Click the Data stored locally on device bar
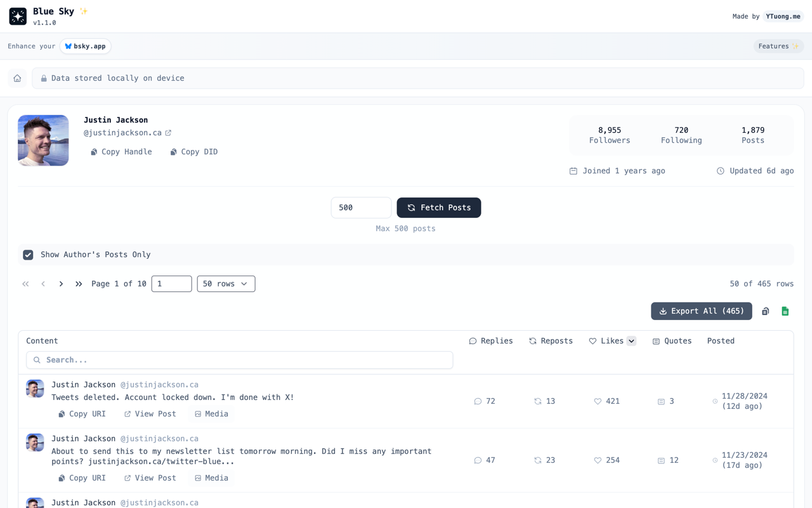Screen dimensions: 812x508 pyautogui.click(x=418, y=78)
